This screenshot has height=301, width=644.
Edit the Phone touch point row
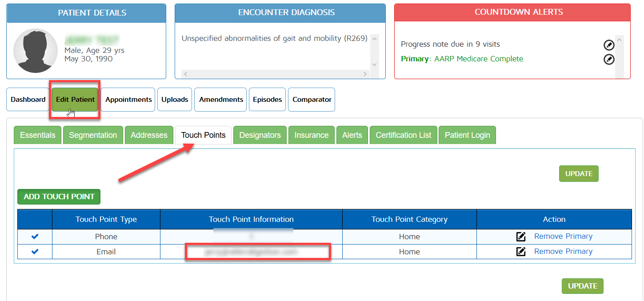[x=521, y=237]
